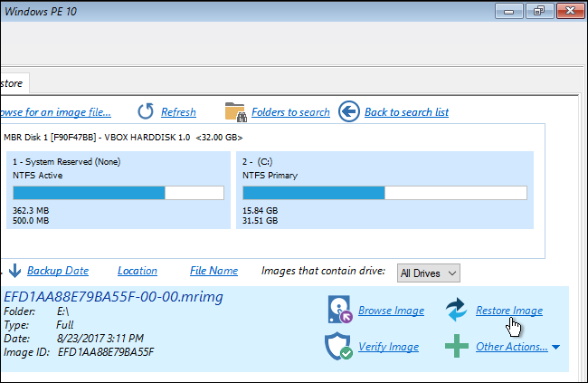Click the 15.84 GB used-space text
Screen dimensions: 588x383
coord(260,211)
